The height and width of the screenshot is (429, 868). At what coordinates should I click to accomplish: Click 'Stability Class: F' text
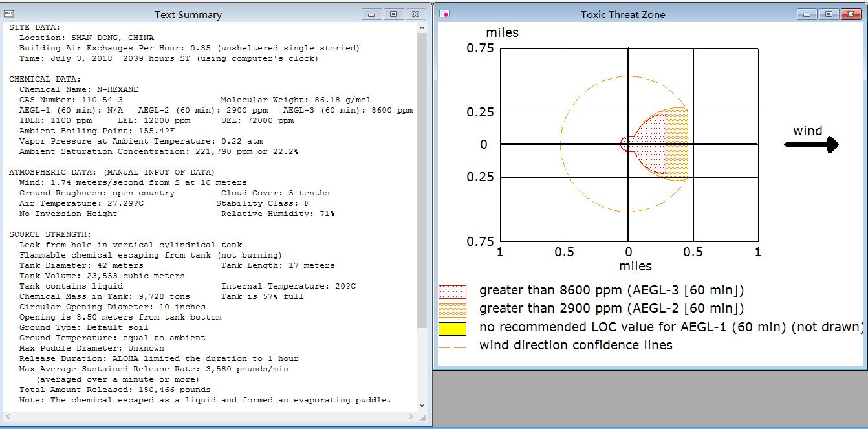pos(263,203)
